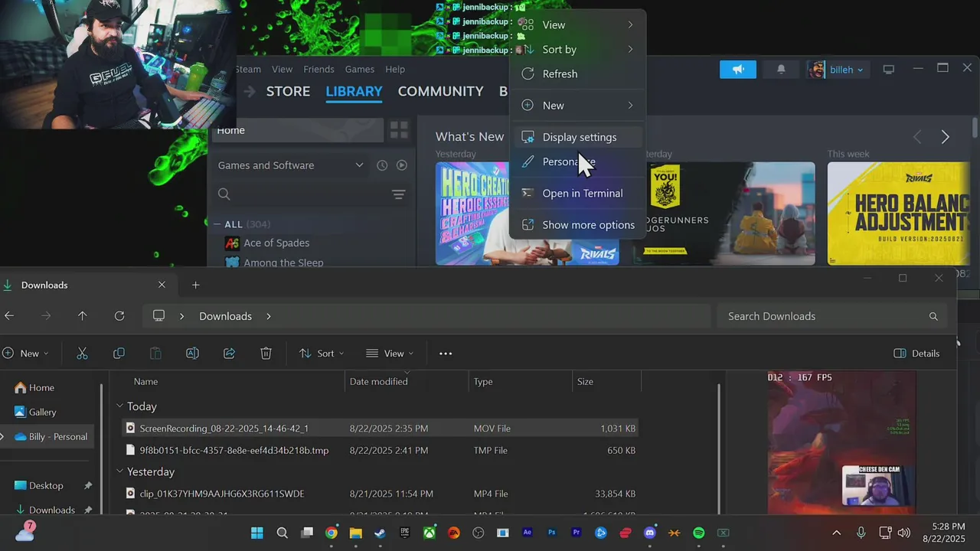This screenshot has width=980, height=551.
Task: Switch Steam library to grid collections view
Action: [399, 130]
